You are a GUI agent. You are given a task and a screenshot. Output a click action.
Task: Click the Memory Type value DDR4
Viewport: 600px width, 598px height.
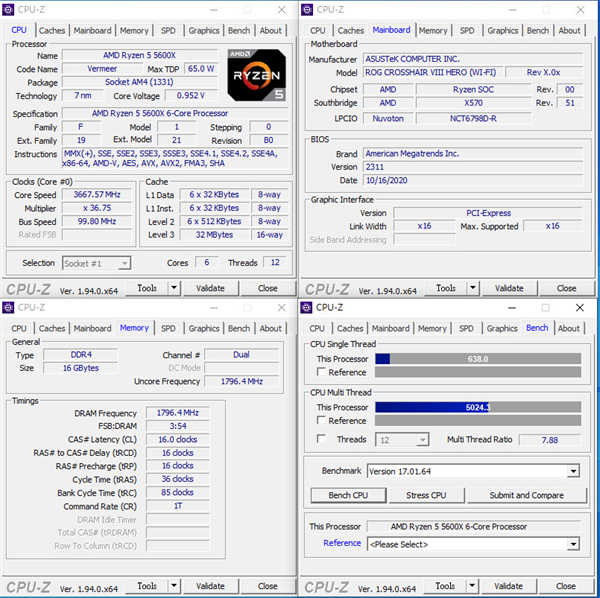pyautogui.click(x=81, y=355)
